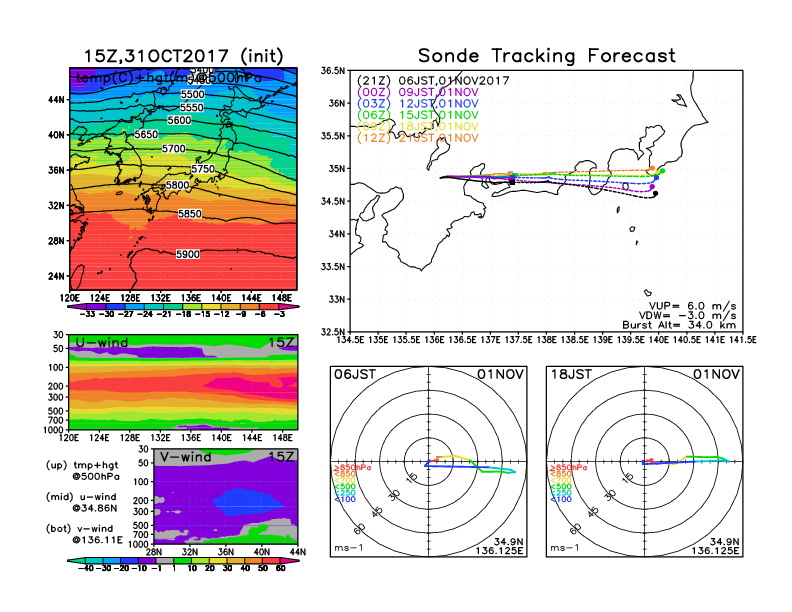Pick purple swatch left of -33 on temperature bar
The height and width of the screenshot is (612, 792).
click(78, 307)
